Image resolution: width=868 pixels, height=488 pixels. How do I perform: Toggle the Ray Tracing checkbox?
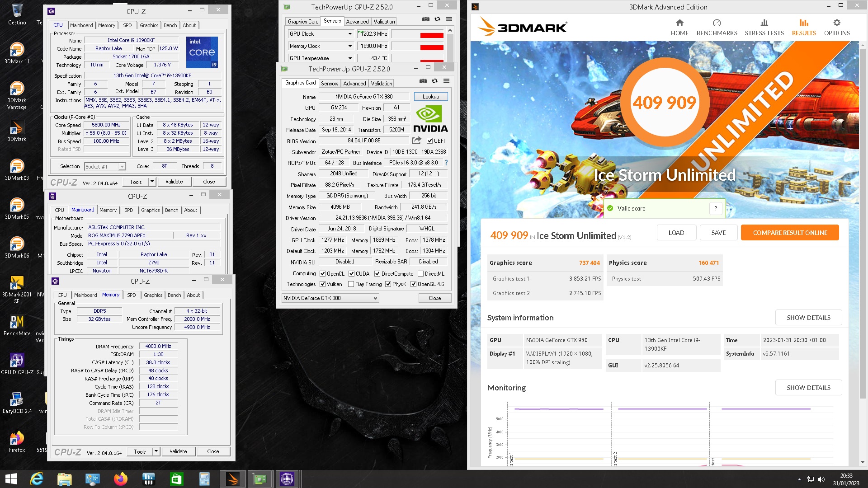coord(351,284)
